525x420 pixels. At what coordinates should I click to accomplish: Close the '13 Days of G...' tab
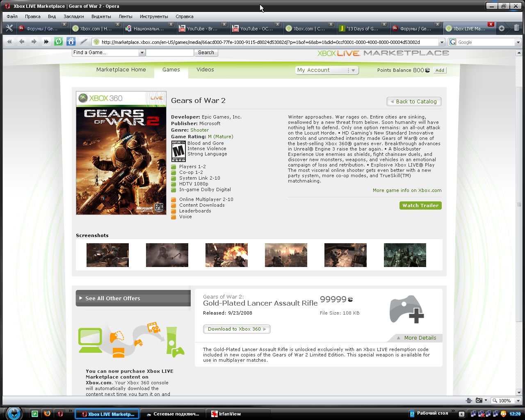click(384, 24)
